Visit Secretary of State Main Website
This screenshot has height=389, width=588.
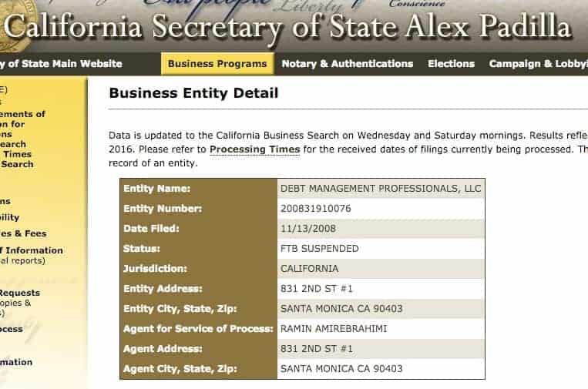click(x=61, y=64)
